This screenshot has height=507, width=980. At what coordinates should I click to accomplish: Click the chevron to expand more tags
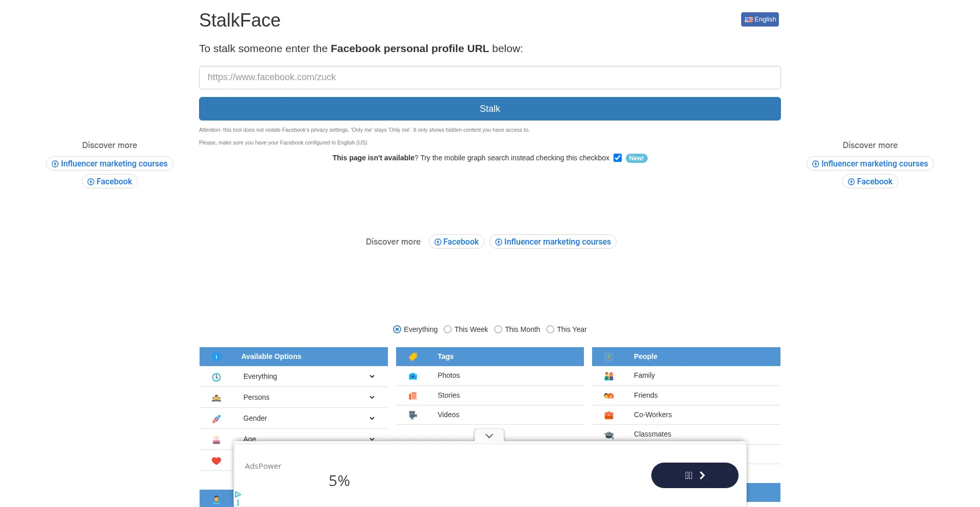pos(489,436)
